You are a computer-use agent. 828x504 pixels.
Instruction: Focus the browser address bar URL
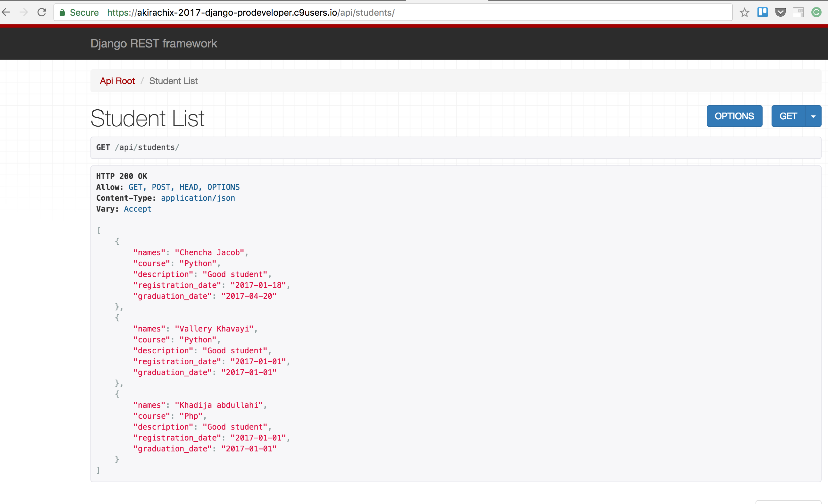click(250, 13)
